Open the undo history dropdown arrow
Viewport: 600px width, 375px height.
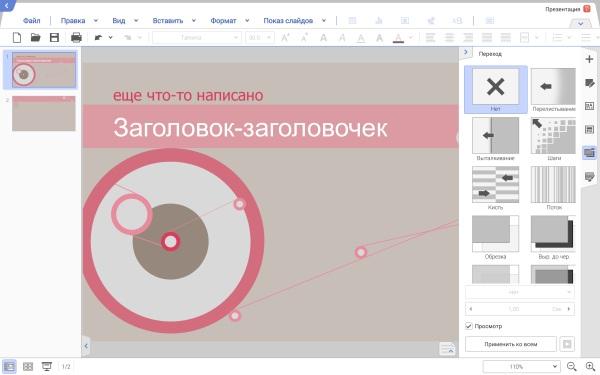tap(111, 38)
